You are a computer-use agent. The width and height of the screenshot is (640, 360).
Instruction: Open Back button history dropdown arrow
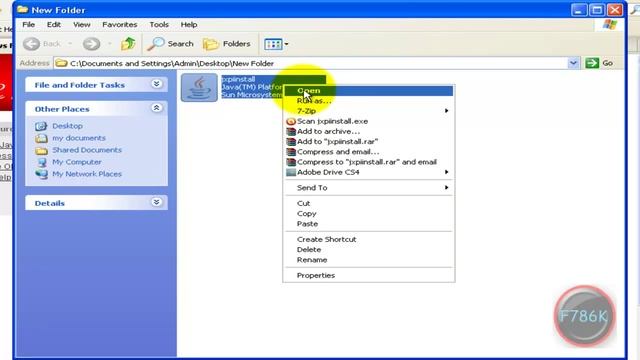tap(70, 44)
